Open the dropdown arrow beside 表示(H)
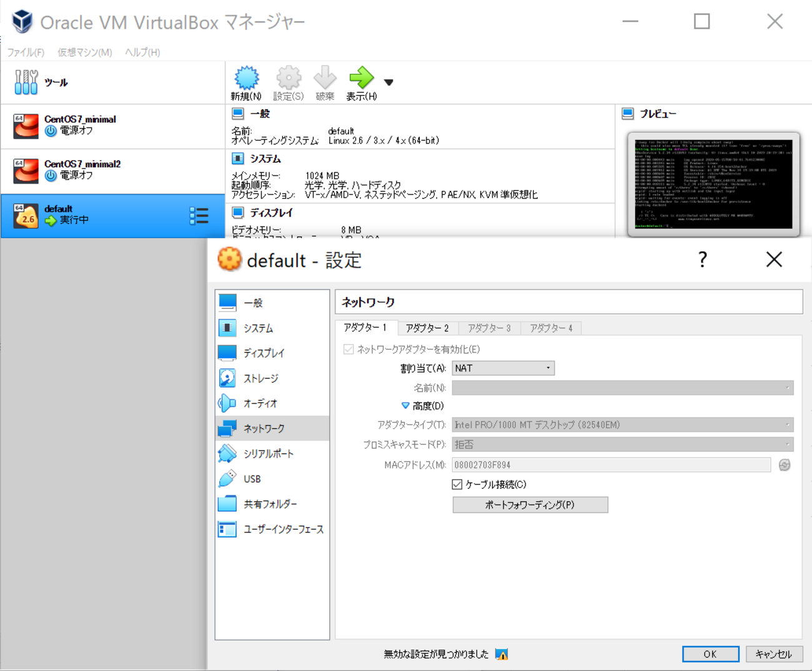Viewport: 812px width, 671px height. [x=389, y=82]
